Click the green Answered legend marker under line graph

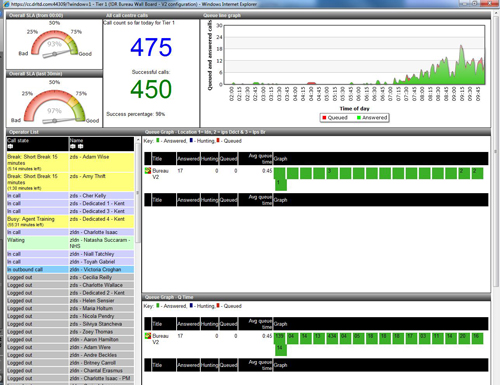pos(359,118)
